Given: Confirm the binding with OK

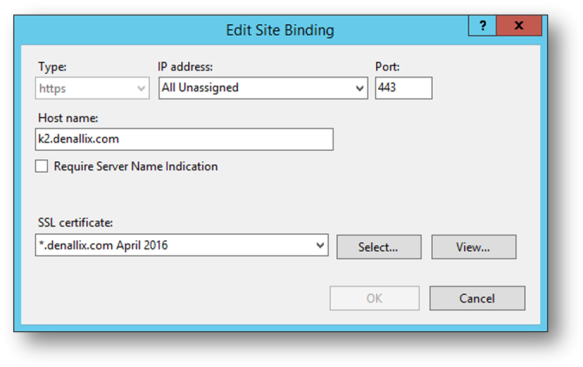Looking at the screenshot, I should 374,298.
